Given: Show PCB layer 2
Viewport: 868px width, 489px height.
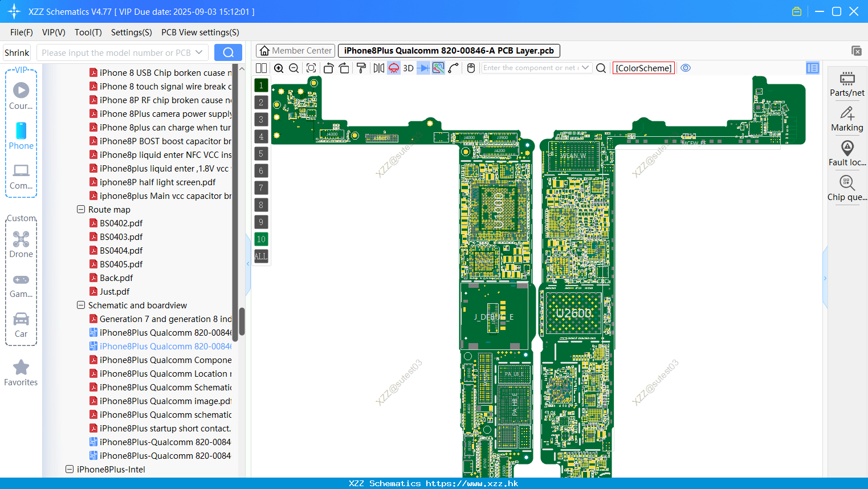Looking at the screenshot, I should point(261,103).
